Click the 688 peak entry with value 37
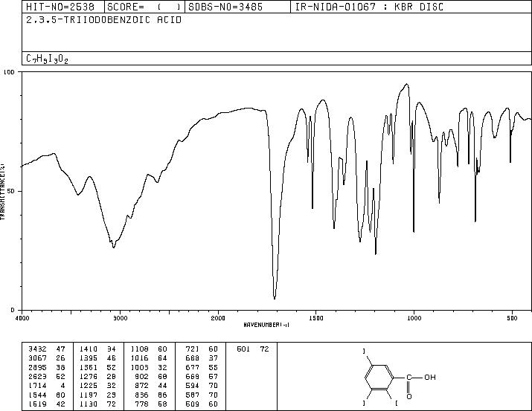Screen dimensions: 532x411 pyautogui.click(x=202, y=358)
